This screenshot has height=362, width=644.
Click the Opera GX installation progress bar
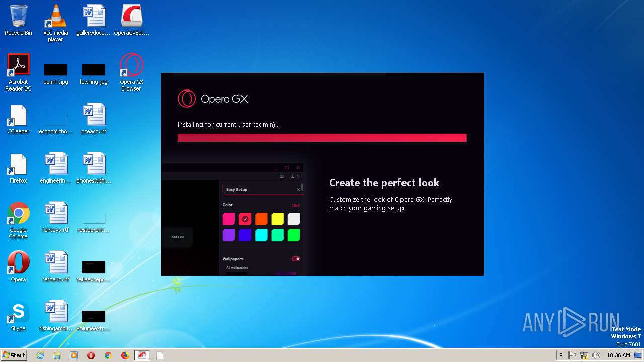coord(322,138)
